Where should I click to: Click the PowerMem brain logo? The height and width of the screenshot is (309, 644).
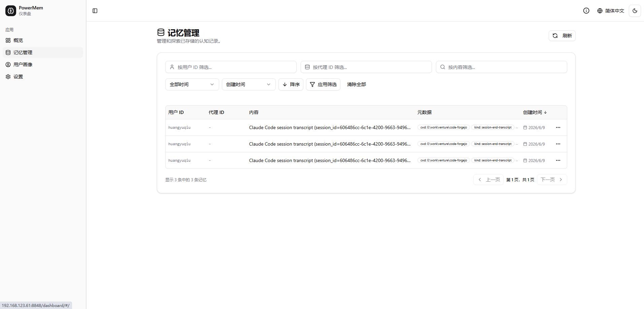pyautogui.click(x=11, y=11)
